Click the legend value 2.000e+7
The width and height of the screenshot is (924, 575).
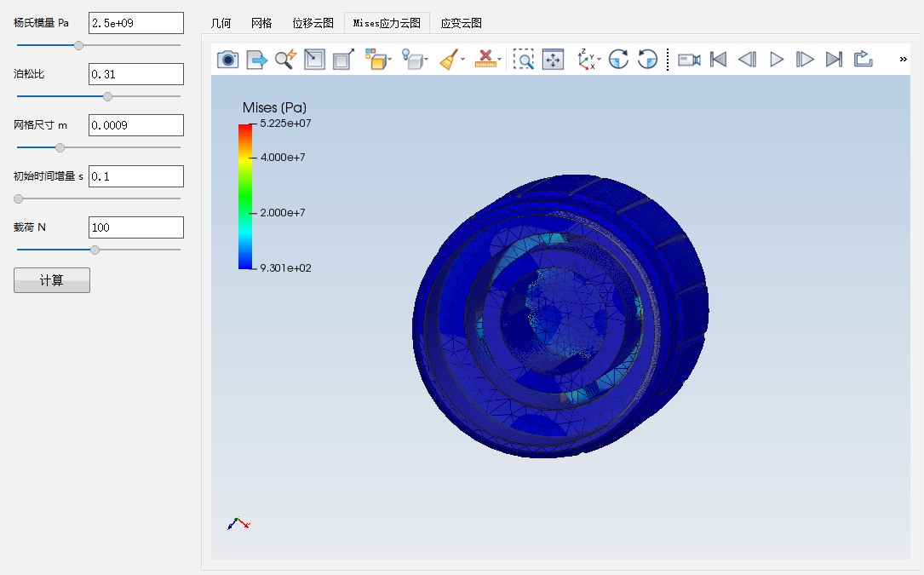(283, 213)
